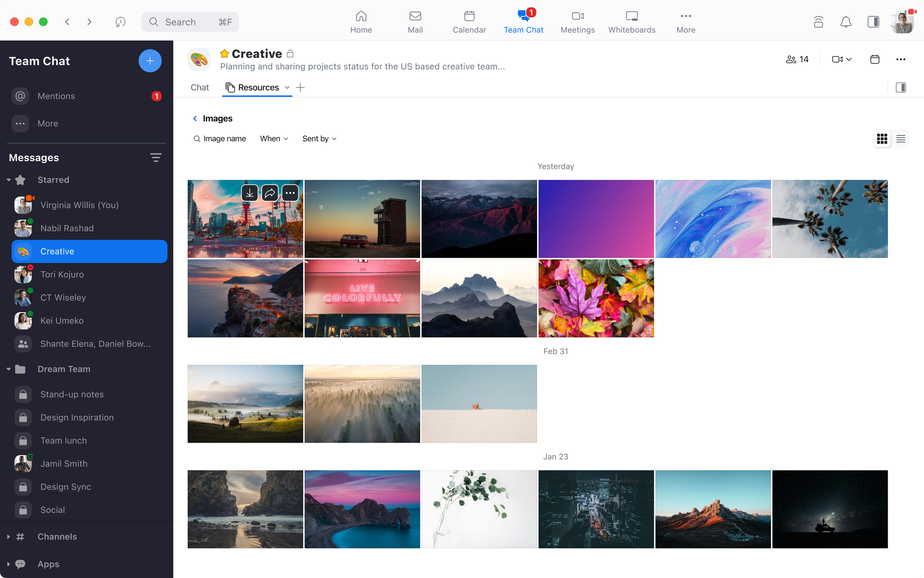Screen dimensions: 924x578
Task: Download the Tokyo tower image
Action: 249,193
